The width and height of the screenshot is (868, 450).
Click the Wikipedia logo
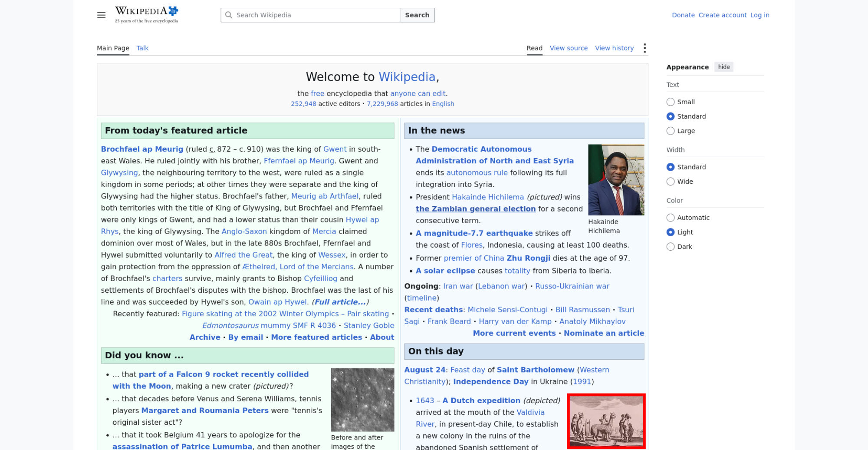[147, 15]
